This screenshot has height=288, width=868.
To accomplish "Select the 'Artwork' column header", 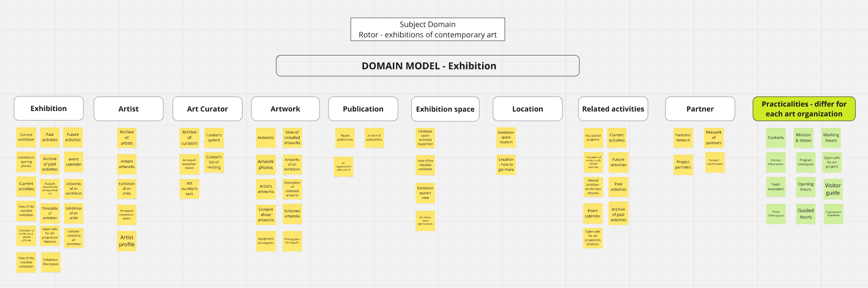I will (x=285, y=109).
